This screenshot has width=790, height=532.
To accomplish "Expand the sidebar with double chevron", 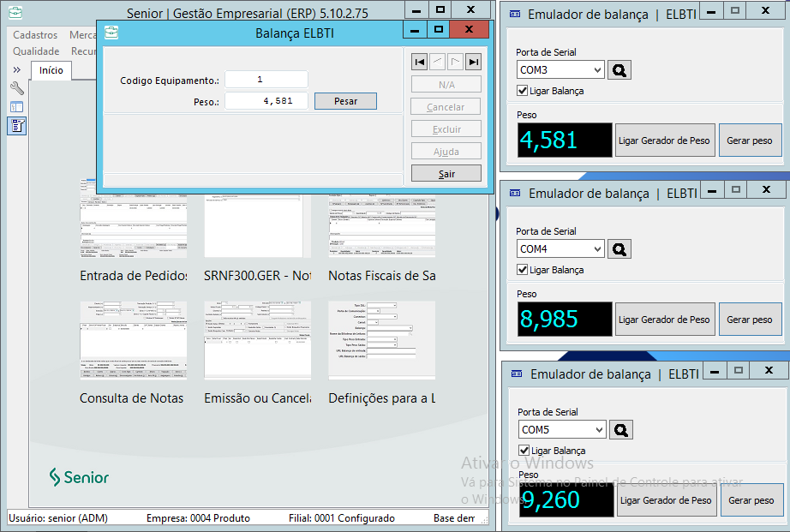I will tap(16, 69).
